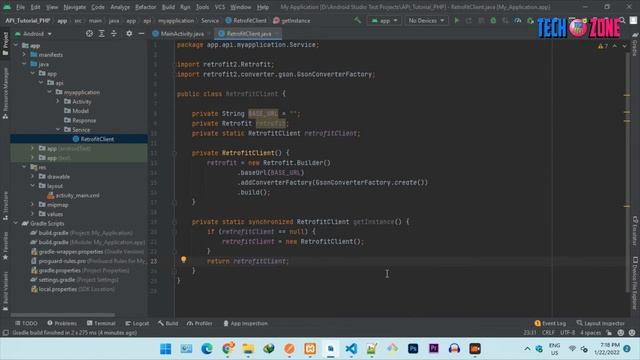Open the Device File Explorer side tab
The width and height of the screenshot is (640, 360).
pos(635,282)
